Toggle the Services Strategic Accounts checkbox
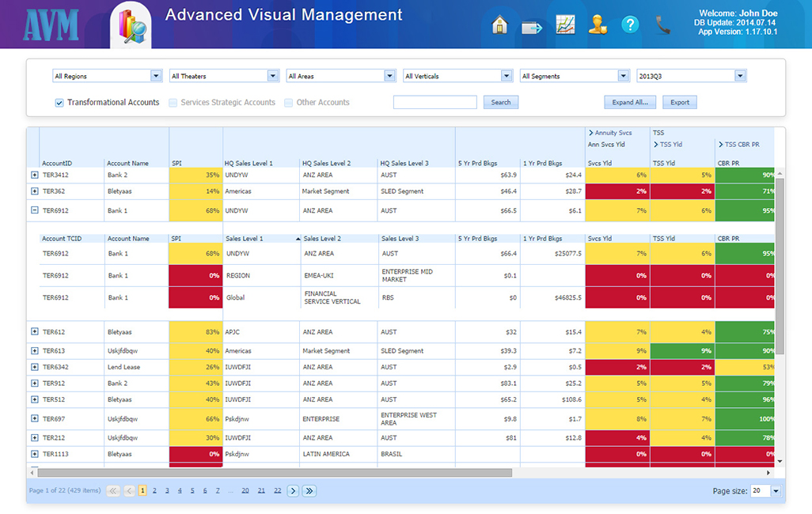Screen dimensions: 812x514 coord(173,103)
